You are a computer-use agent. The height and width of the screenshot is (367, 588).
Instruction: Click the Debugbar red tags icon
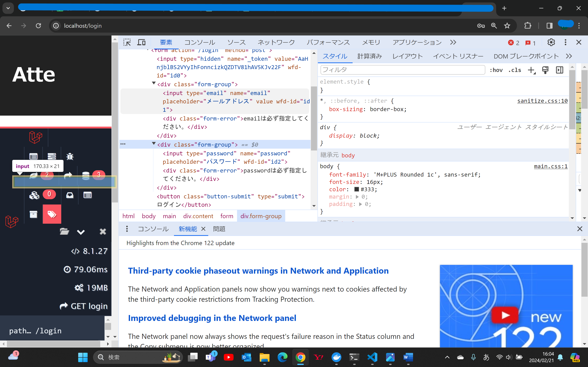coord(52,214)
